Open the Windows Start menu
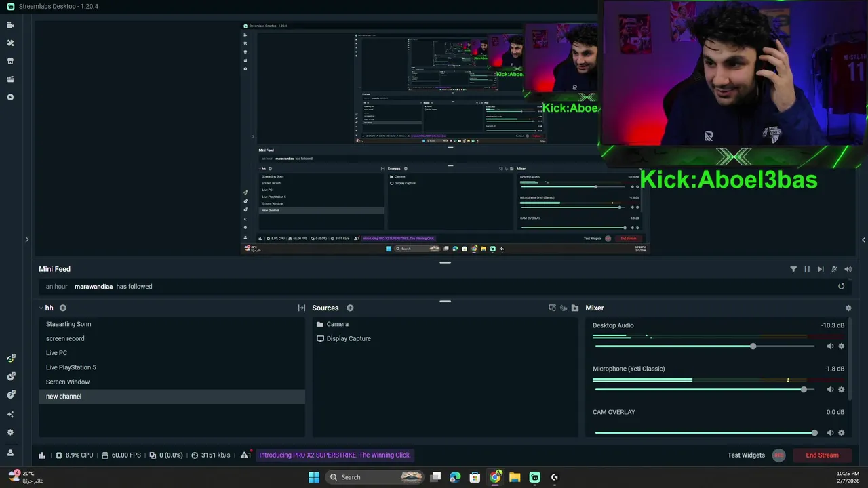The height and width of the screenshot is (488, 868). point(314,477)
